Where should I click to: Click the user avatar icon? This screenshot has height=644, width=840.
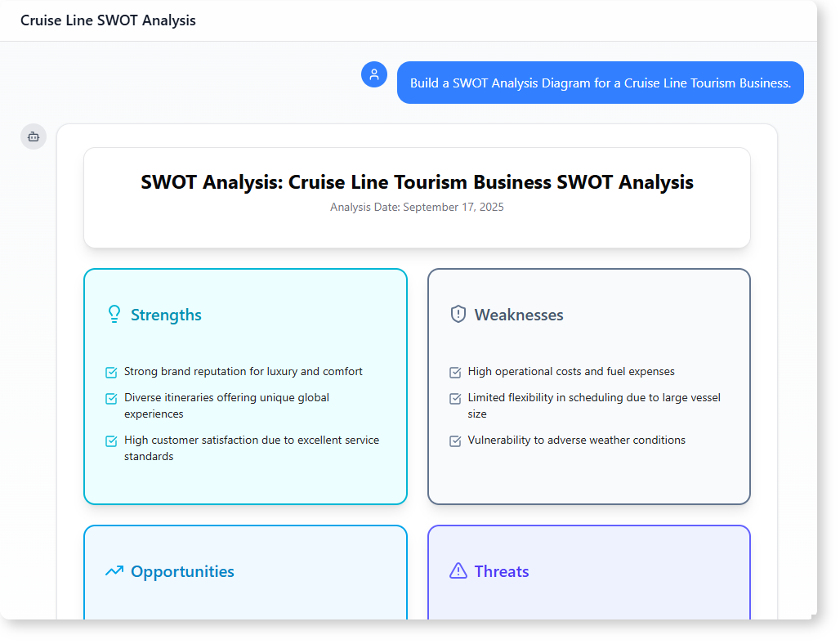(x=374, y=74)
